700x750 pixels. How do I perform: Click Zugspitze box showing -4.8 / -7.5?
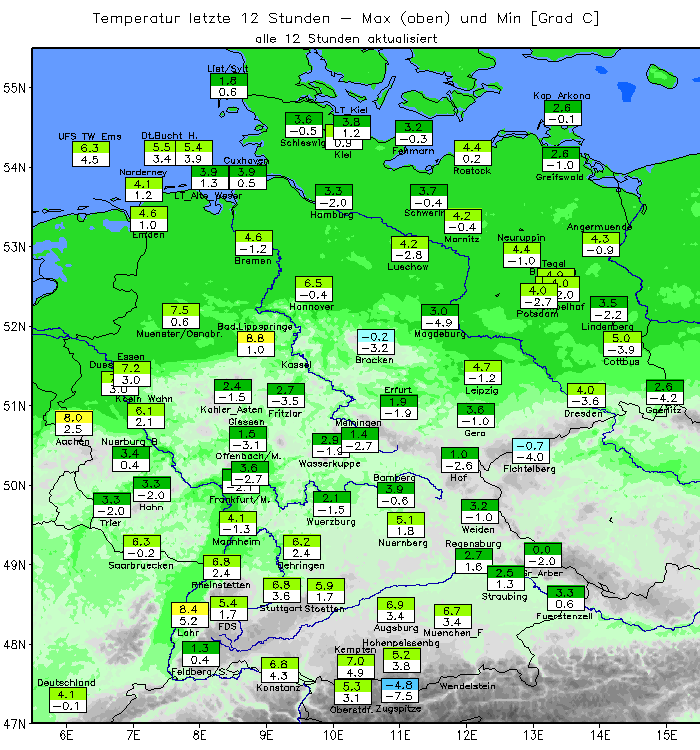click(400, 690)
